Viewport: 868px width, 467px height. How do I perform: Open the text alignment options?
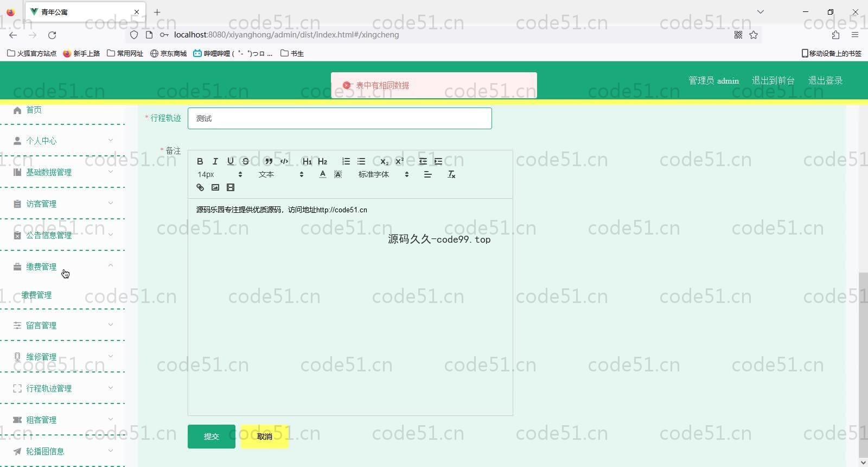click(427, 174)
